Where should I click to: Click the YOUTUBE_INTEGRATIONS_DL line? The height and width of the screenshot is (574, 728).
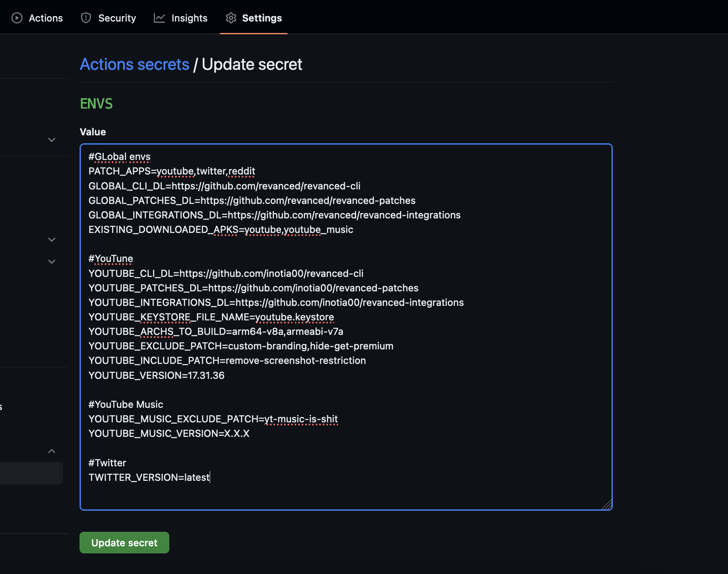[276, 302]
